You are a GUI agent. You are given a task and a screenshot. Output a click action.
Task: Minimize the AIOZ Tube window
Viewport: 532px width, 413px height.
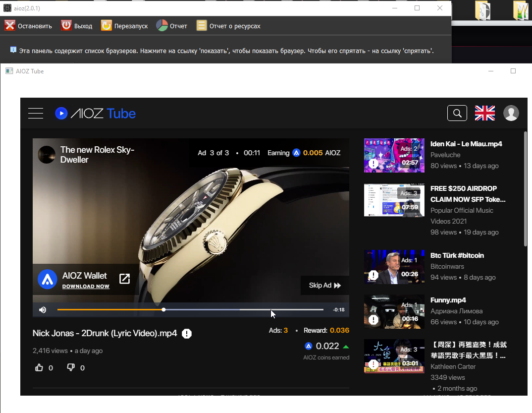click(x=490, y=71)
